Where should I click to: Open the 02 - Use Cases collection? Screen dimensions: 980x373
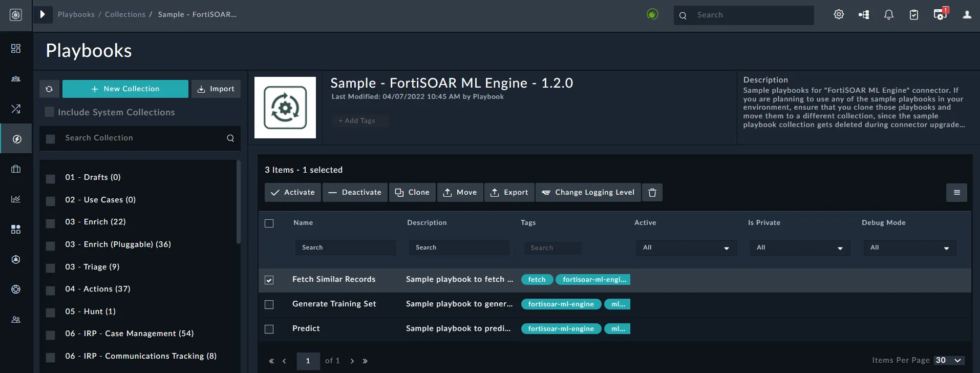pyautogui.click(x=100, y=200)
